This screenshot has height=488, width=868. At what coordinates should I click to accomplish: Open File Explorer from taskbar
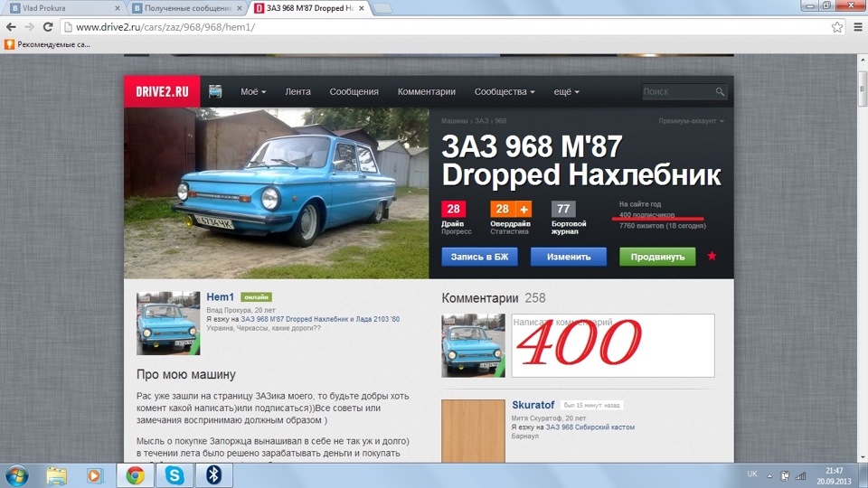[x=56, y=476]
